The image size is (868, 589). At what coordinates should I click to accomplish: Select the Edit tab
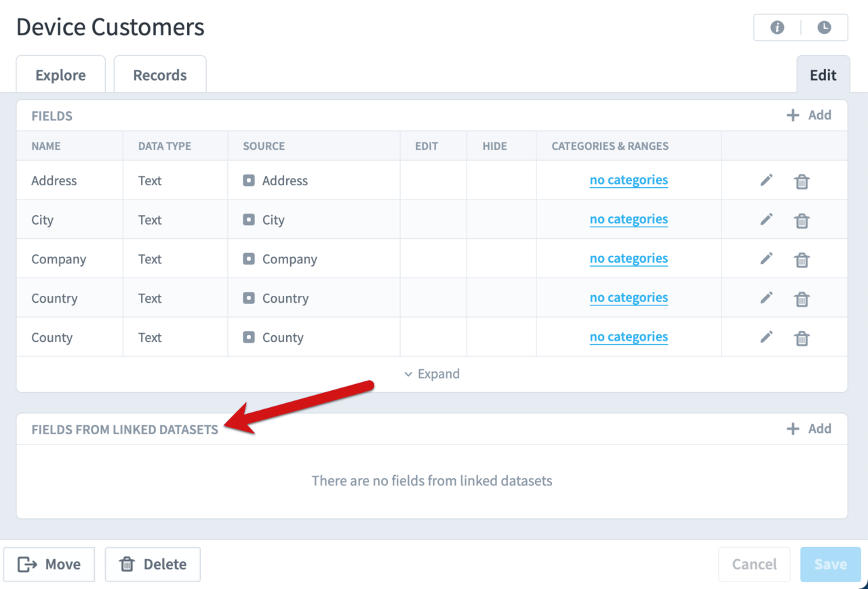pyautogui.click(x=823, y=75)
